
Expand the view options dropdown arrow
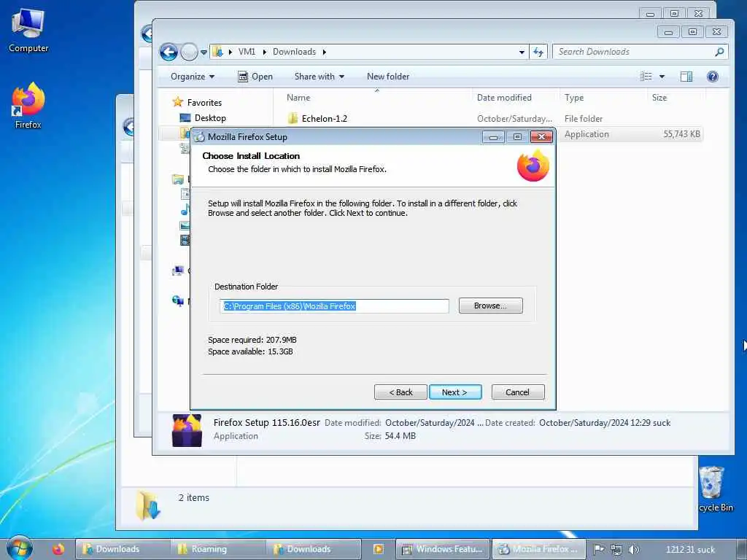(662, 76)
